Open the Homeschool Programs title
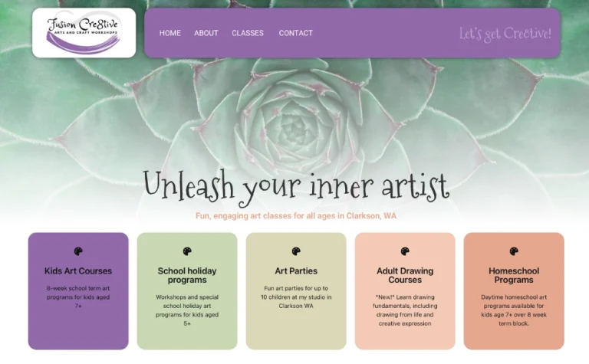The image size is (589, 364). 514,275
